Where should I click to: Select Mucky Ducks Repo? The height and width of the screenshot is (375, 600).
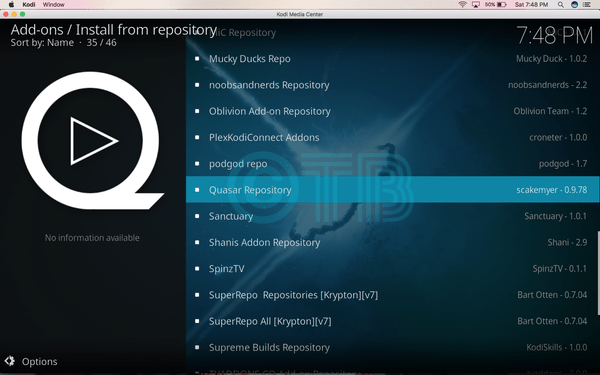pyautogui.click(x=393, y=59)
